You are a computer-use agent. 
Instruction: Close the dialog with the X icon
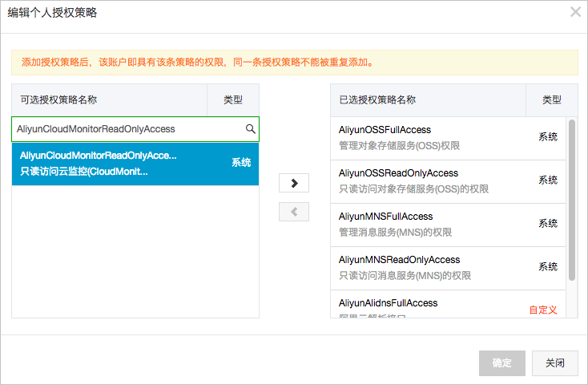tap(576, 12)
